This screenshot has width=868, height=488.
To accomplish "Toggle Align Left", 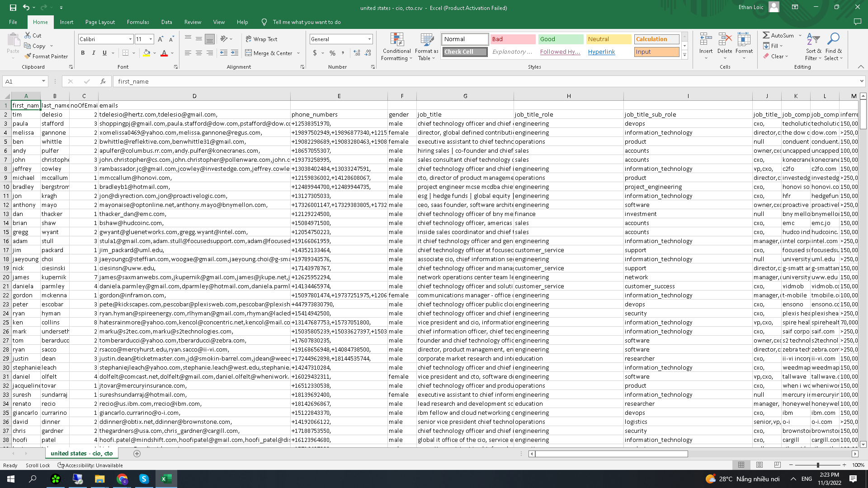I will 188,53.
